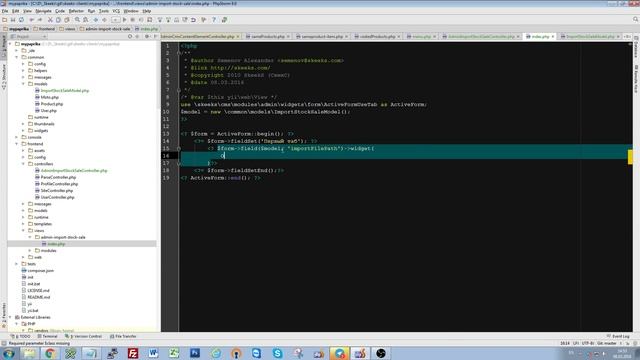The height and width of the screenshot is (360, 640).
Task: Open the Navigate menu
Action: pos(43,11)
